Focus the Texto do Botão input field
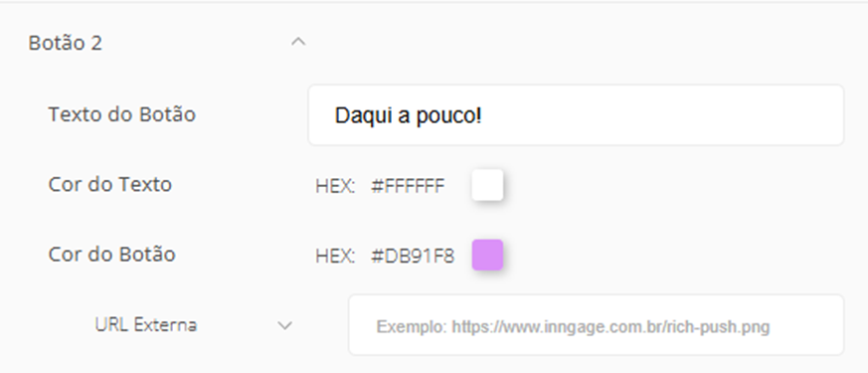The image size is (868, 373). click(576, 115)
